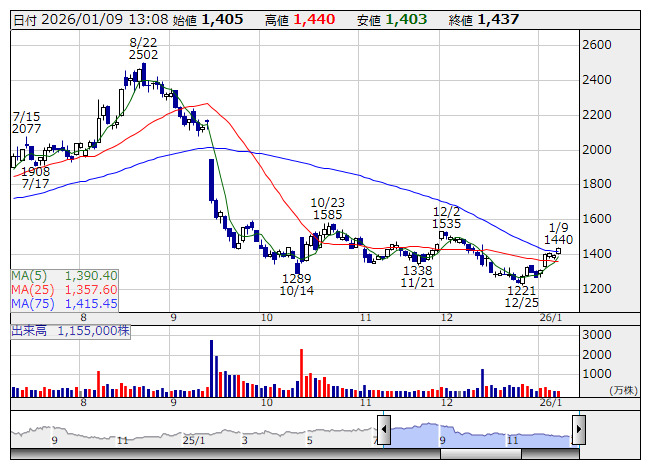This screenshot has width=653, height=470.
Task: Click the MA(75) legend label
Action: [x=30, y=303]
